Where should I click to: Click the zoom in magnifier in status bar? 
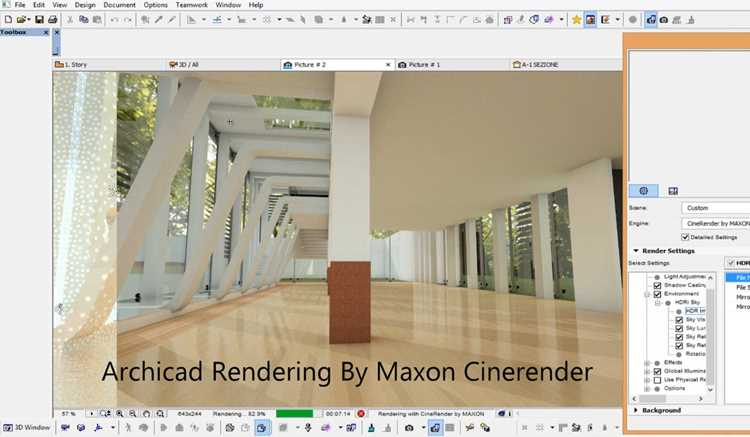[x=120, y=414]
